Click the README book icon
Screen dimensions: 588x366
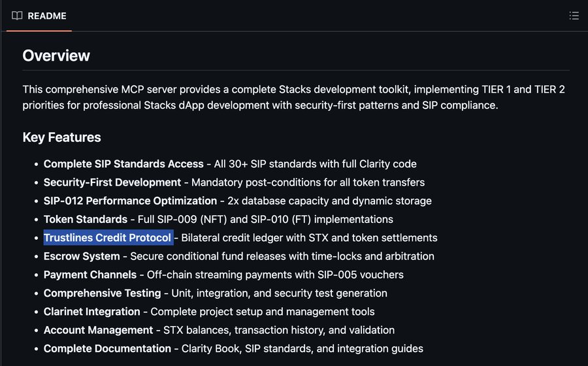coord(17,16)
